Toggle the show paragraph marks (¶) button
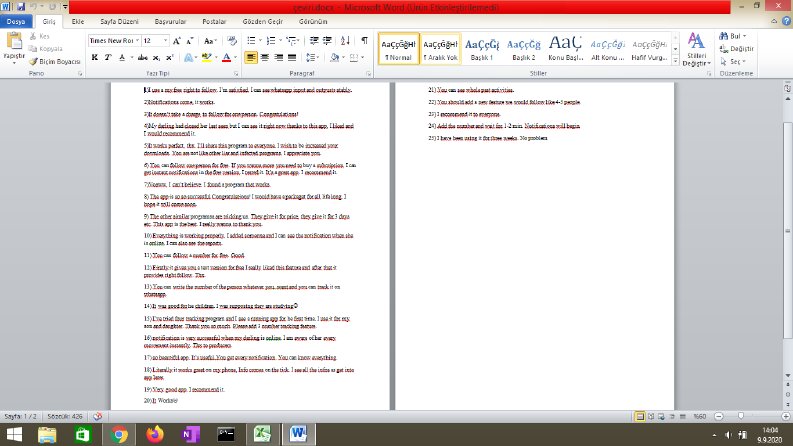This screenshot has height=446, width=793. pos(364,41)
